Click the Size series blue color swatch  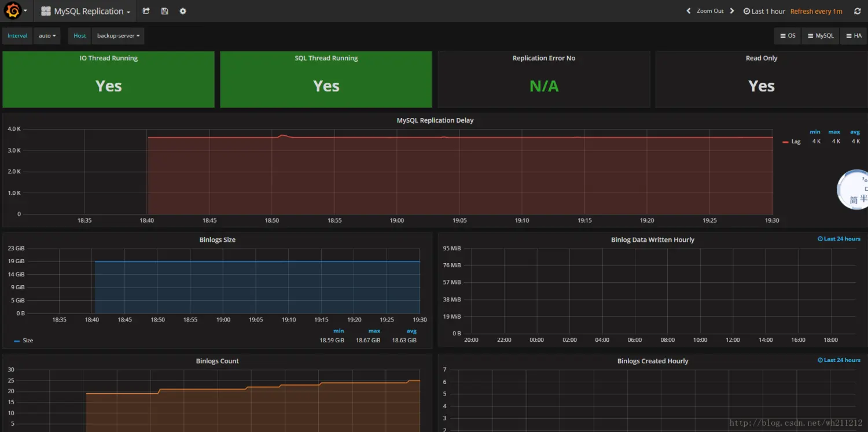(17, 341)
